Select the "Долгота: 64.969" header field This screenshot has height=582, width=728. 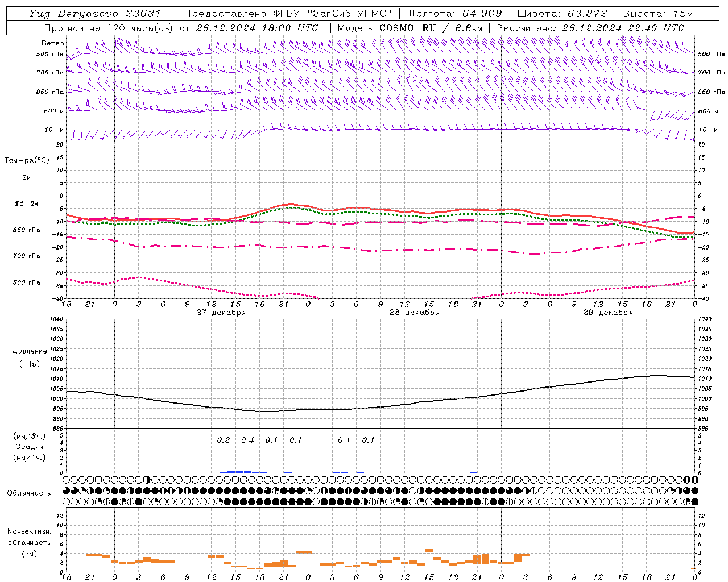point(455,14)
